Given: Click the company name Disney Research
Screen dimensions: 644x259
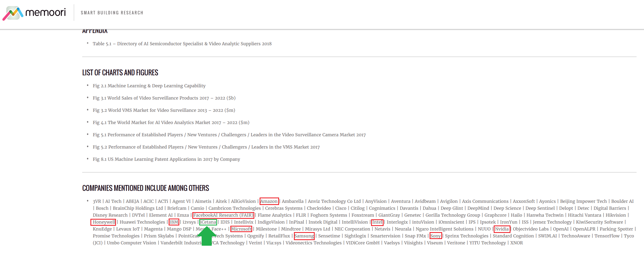Looking at the screenshot, I should pyautogui.click(x=110, y=215).
